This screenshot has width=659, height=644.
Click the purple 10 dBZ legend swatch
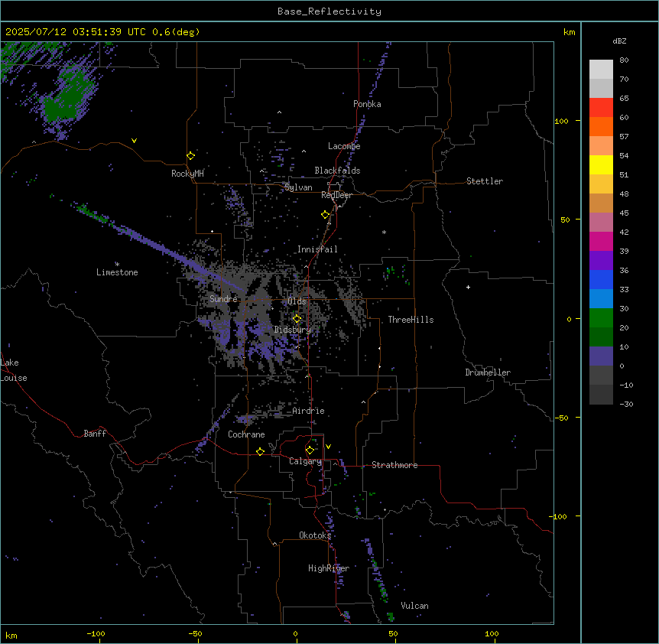tap(601, 356)
